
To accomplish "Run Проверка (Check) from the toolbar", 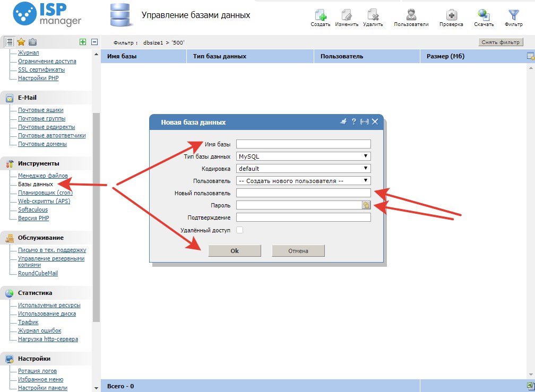I will point(451,15).
